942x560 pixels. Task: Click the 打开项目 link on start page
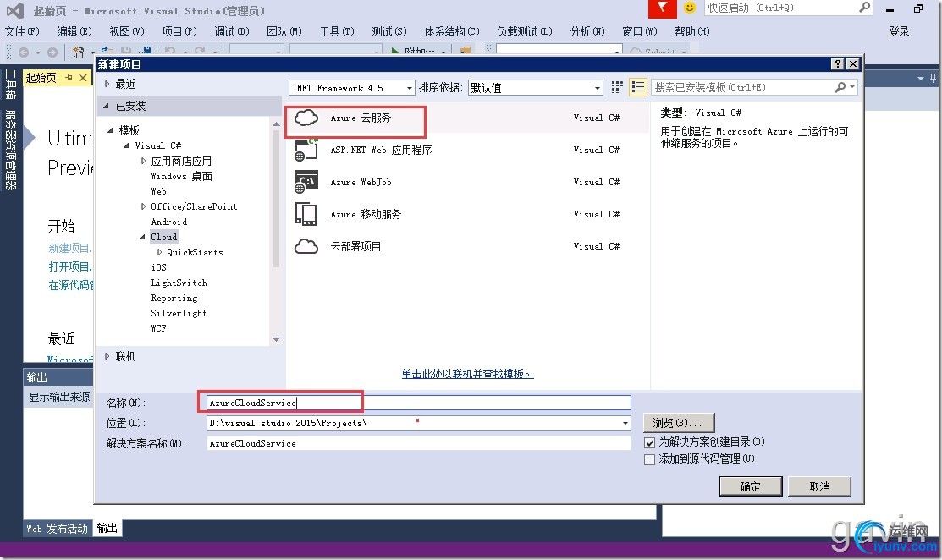click(x=70, y=266)
